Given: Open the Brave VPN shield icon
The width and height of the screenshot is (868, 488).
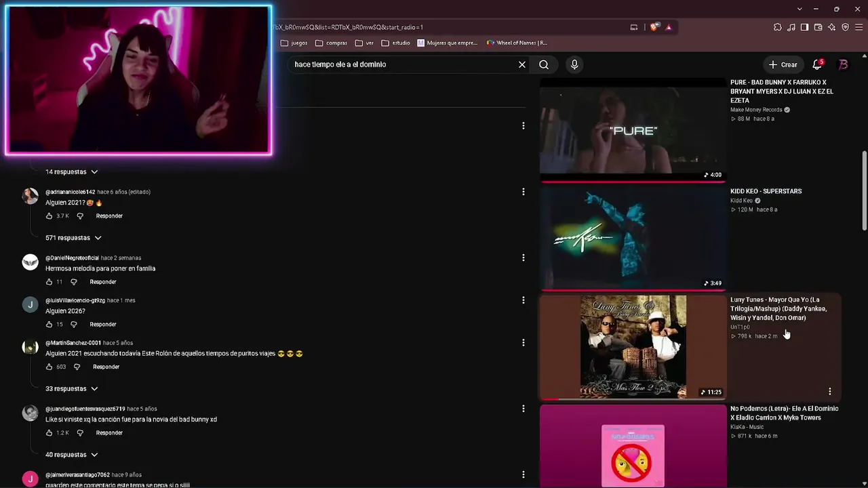Looking at the screenshot, I should click(x=845, y=27).
